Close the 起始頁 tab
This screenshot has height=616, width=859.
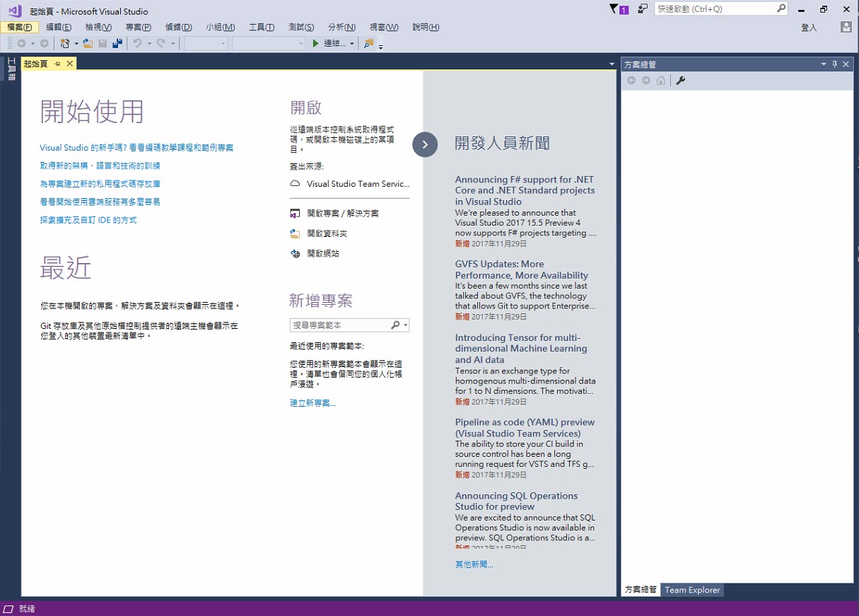coord(69,64)
